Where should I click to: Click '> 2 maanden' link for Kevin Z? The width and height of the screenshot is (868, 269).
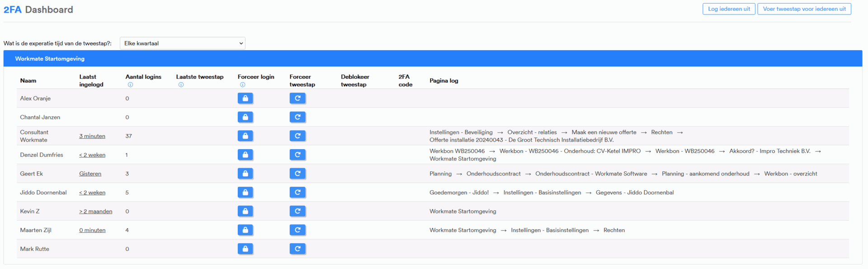(x=95, y=211)
